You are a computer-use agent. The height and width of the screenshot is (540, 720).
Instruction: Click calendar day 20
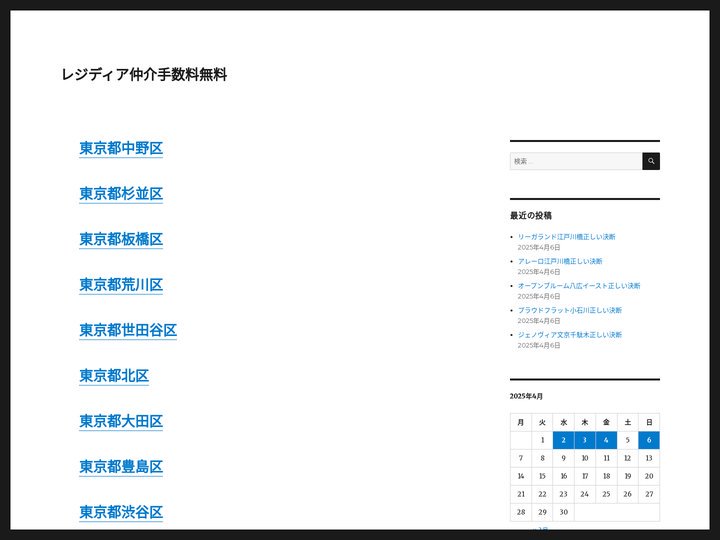[x=649, y=476]
